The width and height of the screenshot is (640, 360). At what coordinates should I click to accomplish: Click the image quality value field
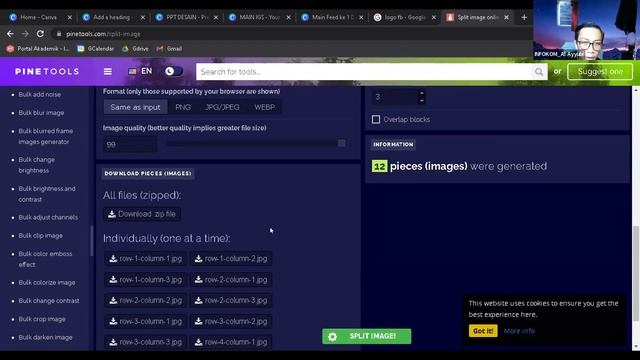pos(130,144)
